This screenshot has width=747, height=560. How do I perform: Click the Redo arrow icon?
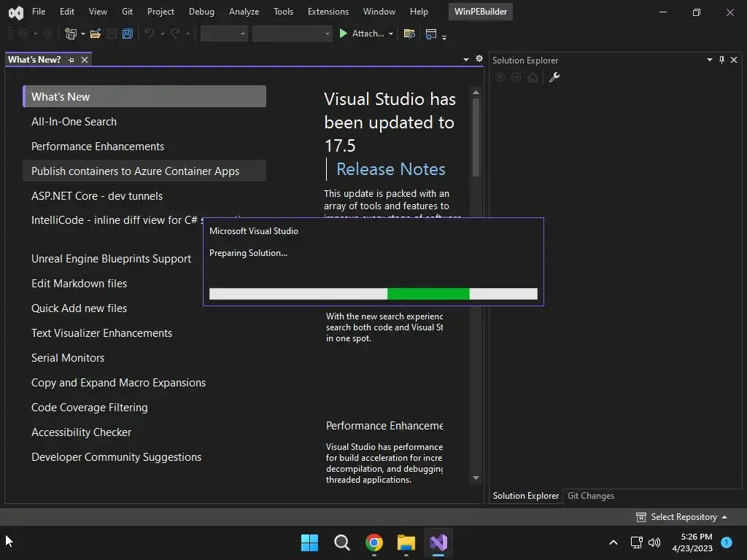tap(175, 34)
